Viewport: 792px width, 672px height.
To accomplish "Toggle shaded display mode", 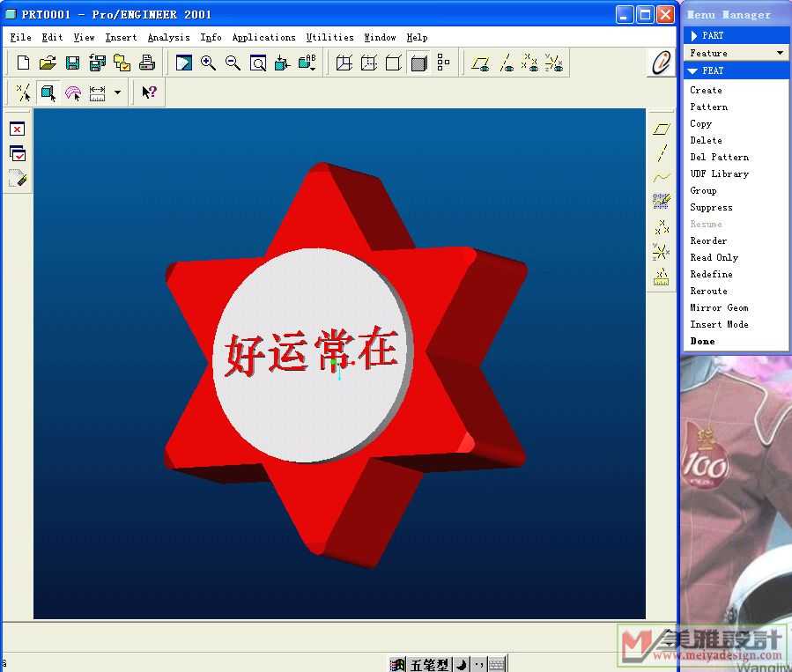I will pyautogui.click(x=419, y=63).
